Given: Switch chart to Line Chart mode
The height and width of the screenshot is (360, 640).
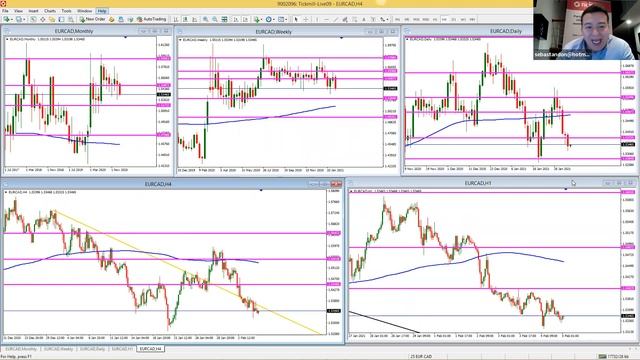Looking at the screenshot, I should point(195,19).
